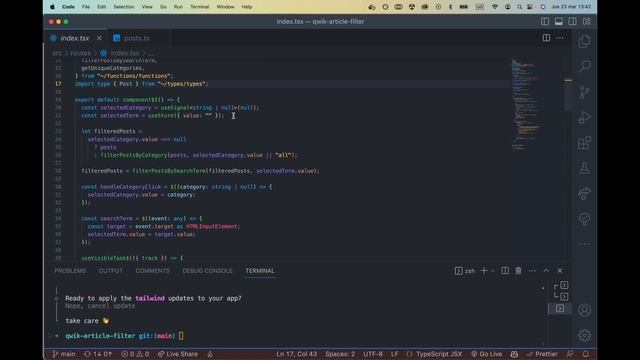Click the code minimap preview
The height and width of the screenshot is (360, 640).
tap(527, 105)
